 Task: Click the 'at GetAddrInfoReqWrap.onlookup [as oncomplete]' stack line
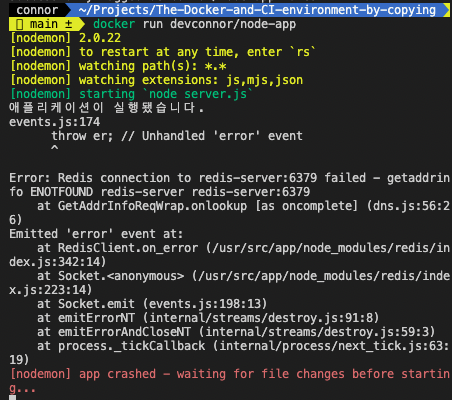coord(243,206)
